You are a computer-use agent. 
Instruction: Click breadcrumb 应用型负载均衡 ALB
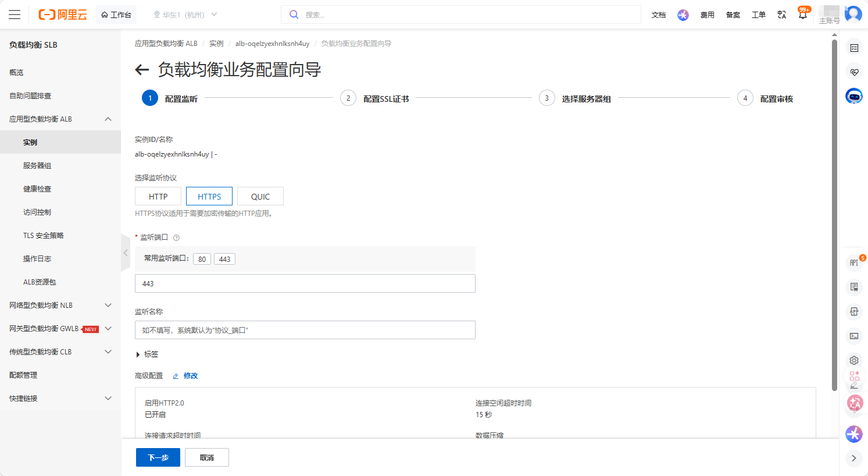166,44
